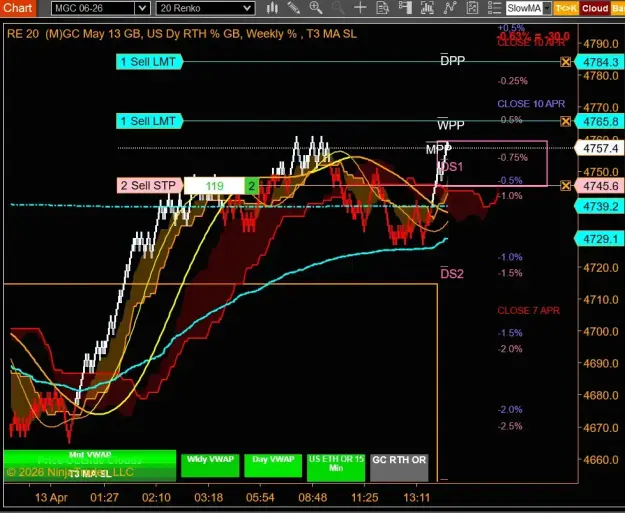The image size is (625, 513).
Task: Click the 4784.3 price marker
Action: click(x=600, y=62)
